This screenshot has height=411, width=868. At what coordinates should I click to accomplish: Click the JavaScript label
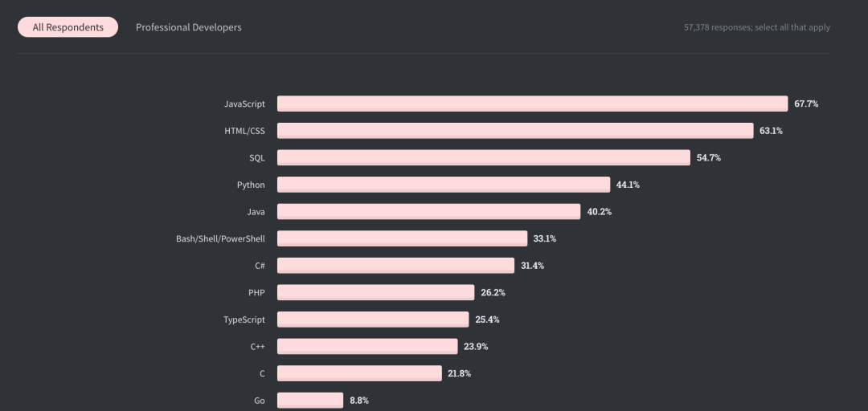click(x=244, y=104)
